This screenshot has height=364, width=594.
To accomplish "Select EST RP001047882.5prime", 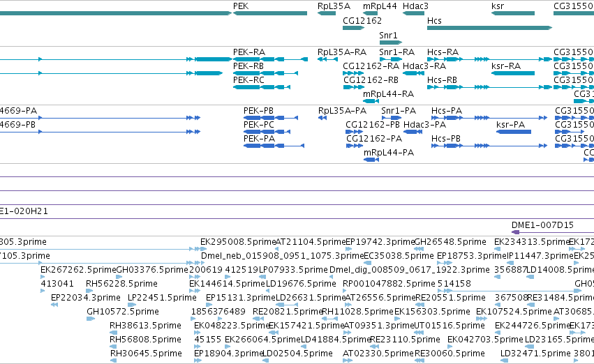I will tap(344, 291).
